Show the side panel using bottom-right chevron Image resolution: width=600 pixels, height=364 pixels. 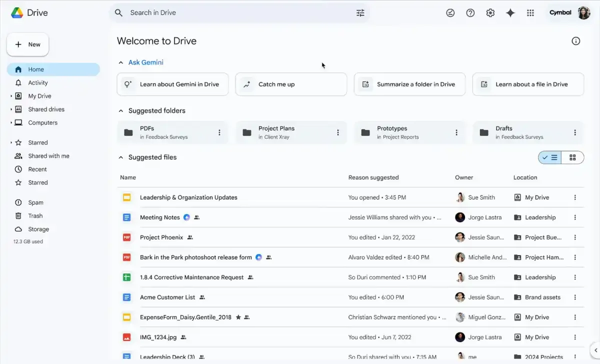click(595, 350)
